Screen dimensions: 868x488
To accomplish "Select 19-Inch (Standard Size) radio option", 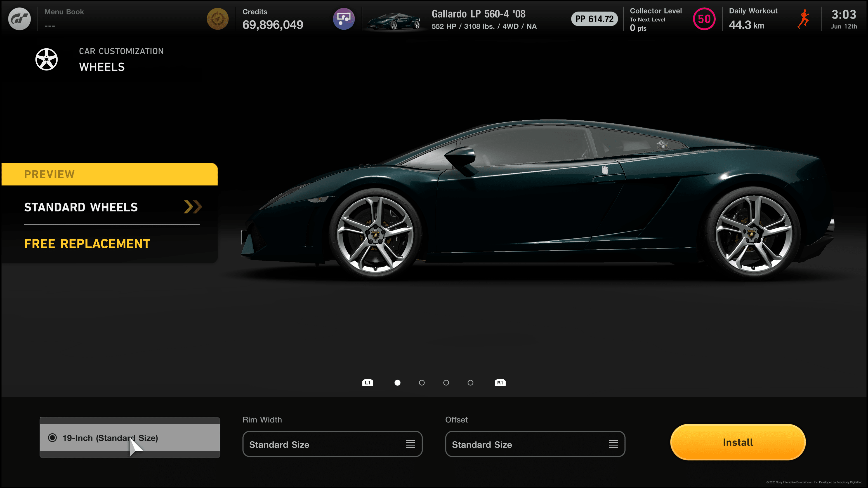I will [x=130, y=437].
